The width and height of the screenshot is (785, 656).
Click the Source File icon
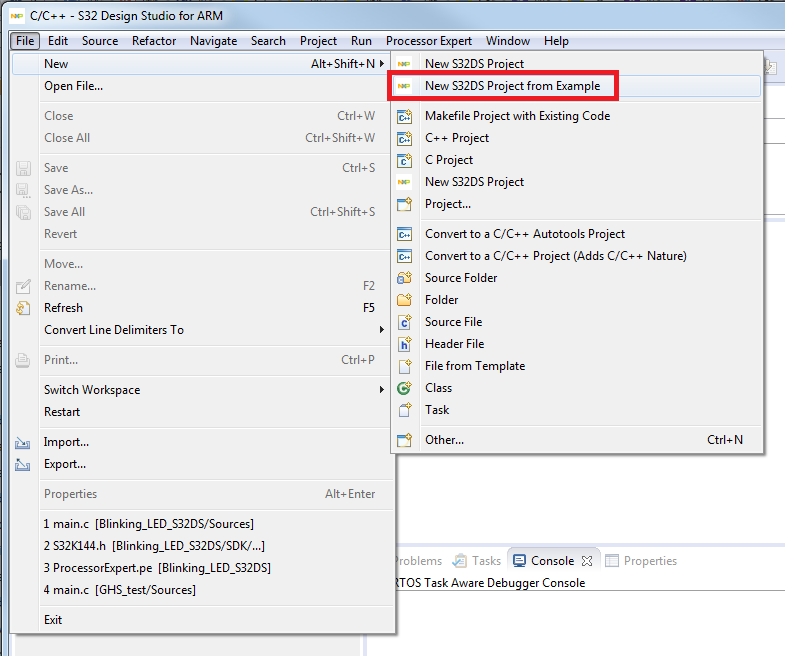405,322
